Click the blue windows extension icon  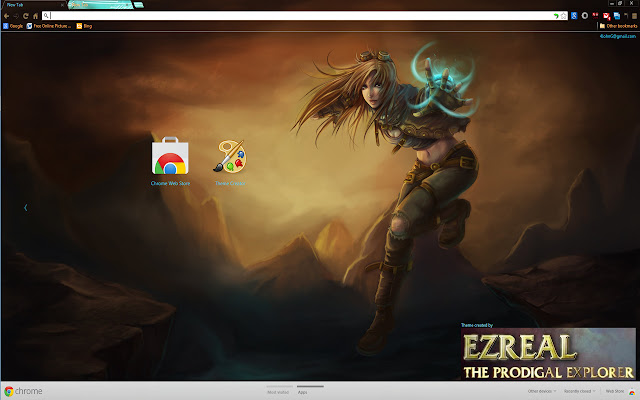(x=617, y=16)
